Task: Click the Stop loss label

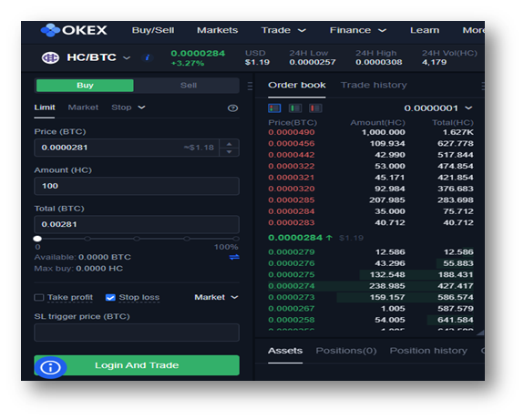Action: click(x=139, y=297)
